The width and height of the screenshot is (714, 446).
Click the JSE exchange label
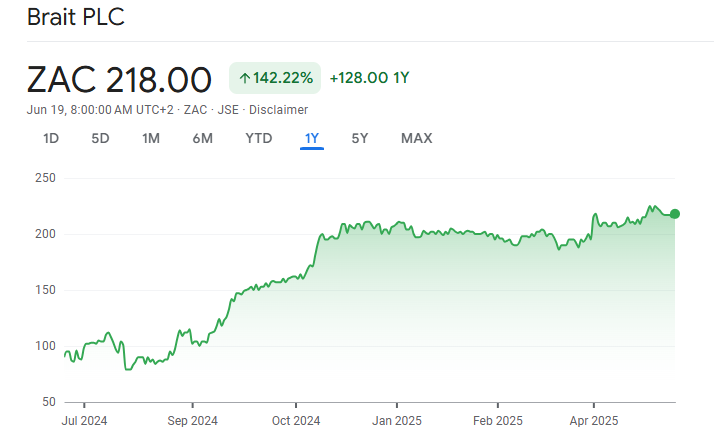(x=228, y=110)
